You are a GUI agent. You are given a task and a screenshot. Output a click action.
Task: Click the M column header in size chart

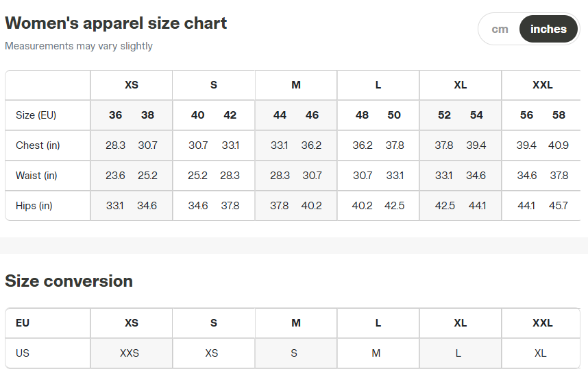point(296,85)
